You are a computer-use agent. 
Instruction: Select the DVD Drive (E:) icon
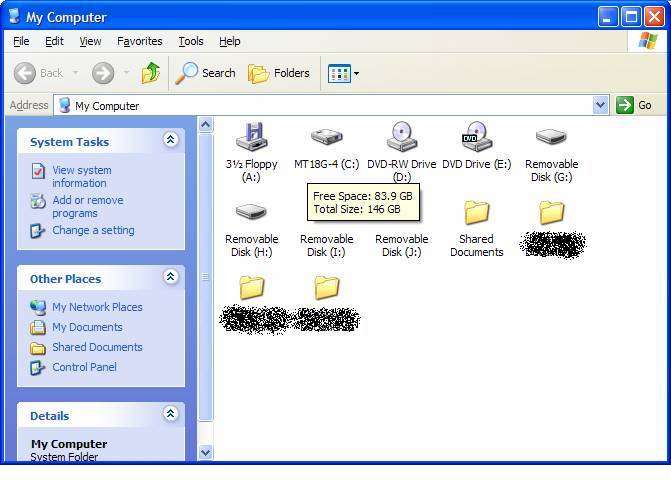point(476,136)
